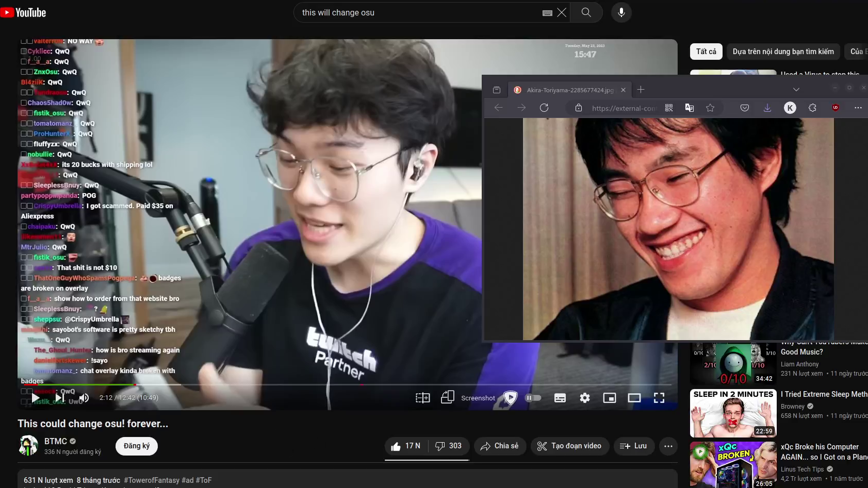
Task: Open the player settings gear
Action: point(584,398)
